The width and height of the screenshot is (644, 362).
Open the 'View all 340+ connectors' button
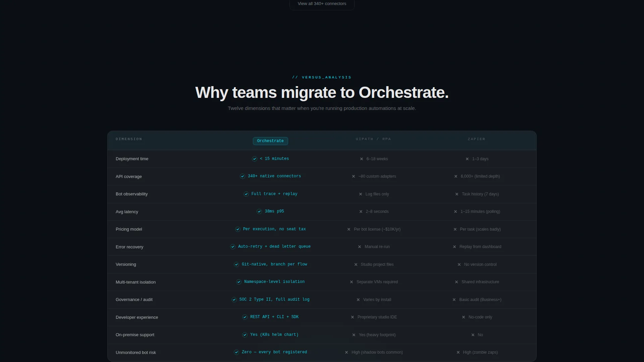322,4
